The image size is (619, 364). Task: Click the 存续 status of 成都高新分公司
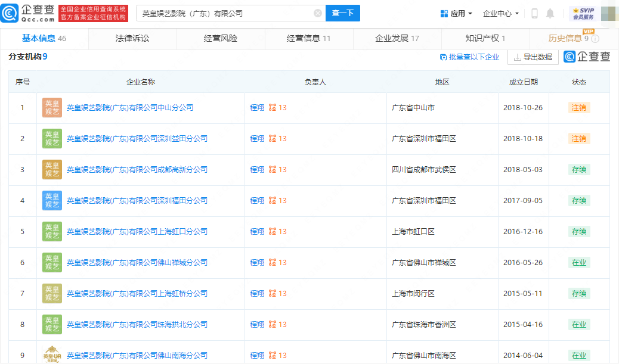[578, 170]
